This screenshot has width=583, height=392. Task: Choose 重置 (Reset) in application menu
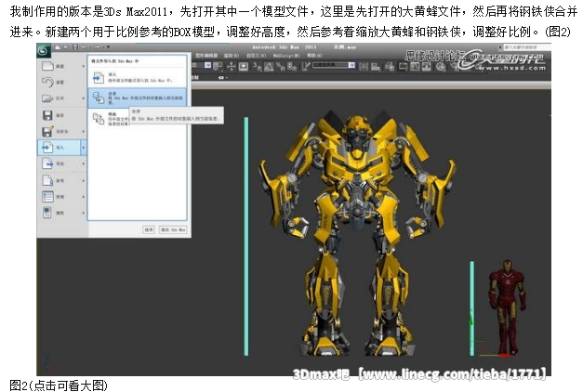pyautogui.click(x=61, y=82)
